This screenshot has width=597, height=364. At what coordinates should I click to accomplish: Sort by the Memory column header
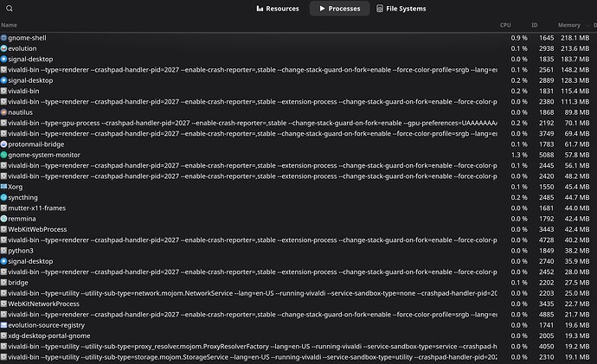tap(568, 25)
